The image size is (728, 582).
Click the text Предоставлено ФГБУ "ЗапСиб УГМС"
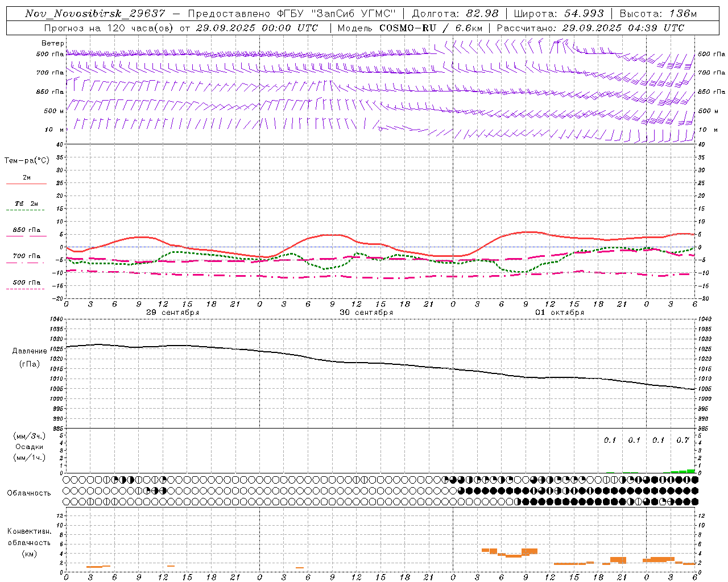[x=291, y=14]
